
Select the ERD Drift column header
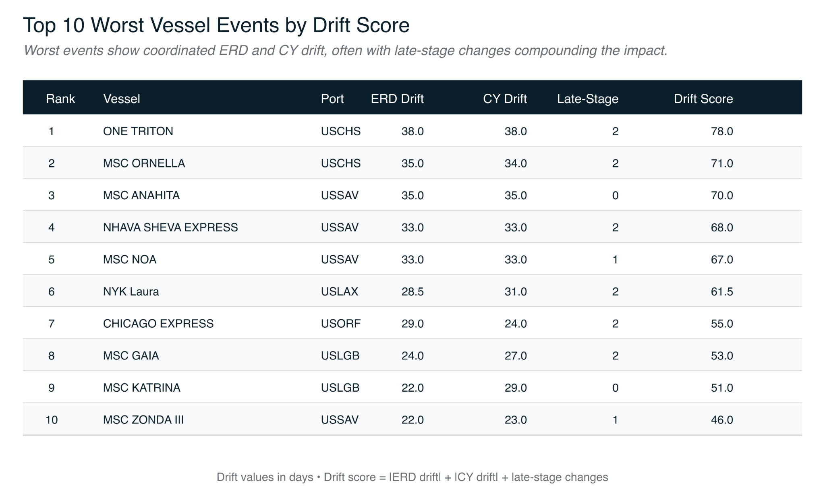coord(397,99)
